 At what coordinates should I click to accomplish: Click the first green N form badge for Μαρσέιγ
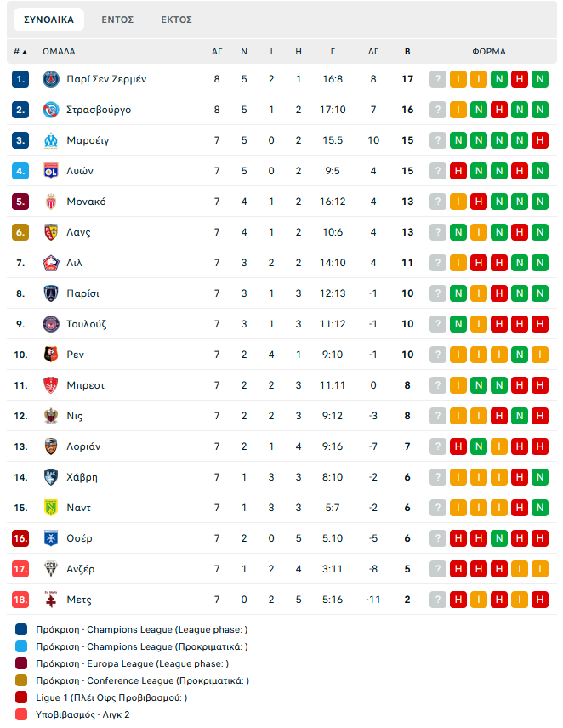(458, 140)
